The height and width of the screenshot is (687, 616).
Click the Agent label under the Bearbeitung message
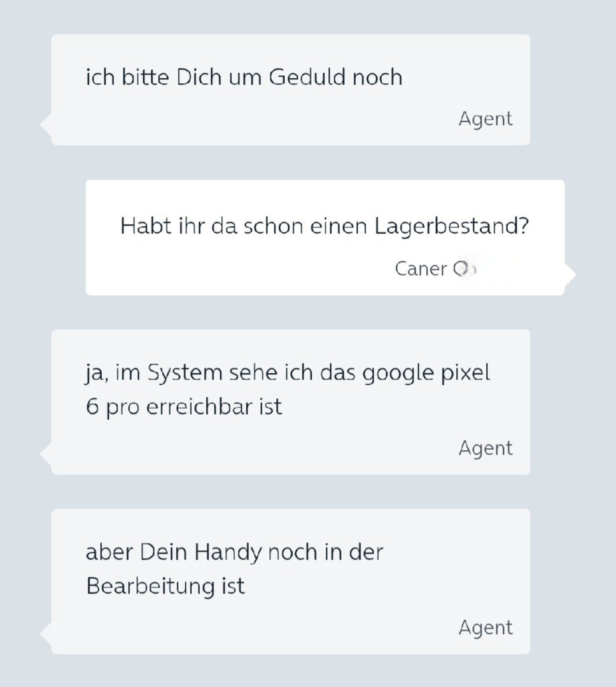pyautogui.click(x=486, y=628)
